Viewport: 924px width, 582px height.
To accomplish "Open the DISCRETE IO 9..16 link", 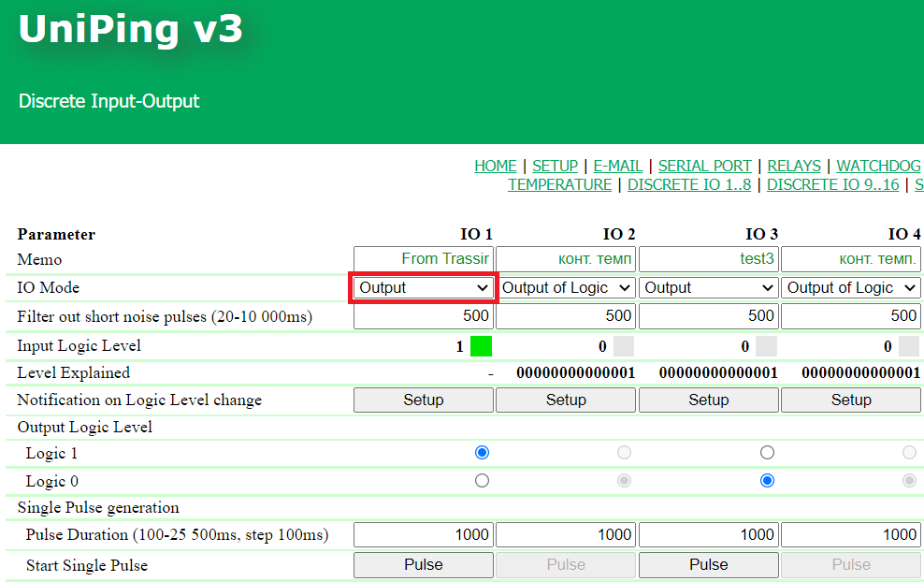I will tap(832, 185).
